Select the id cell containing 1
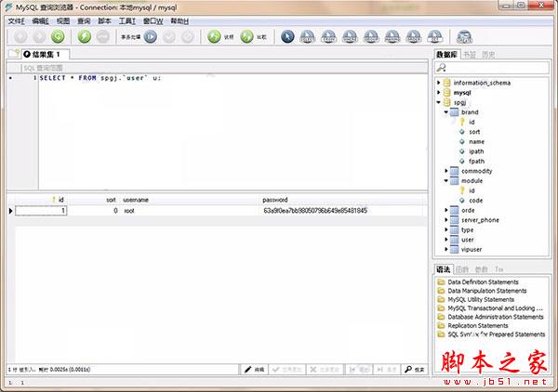Viewport: 558px width, 392px height. point(41,211)
